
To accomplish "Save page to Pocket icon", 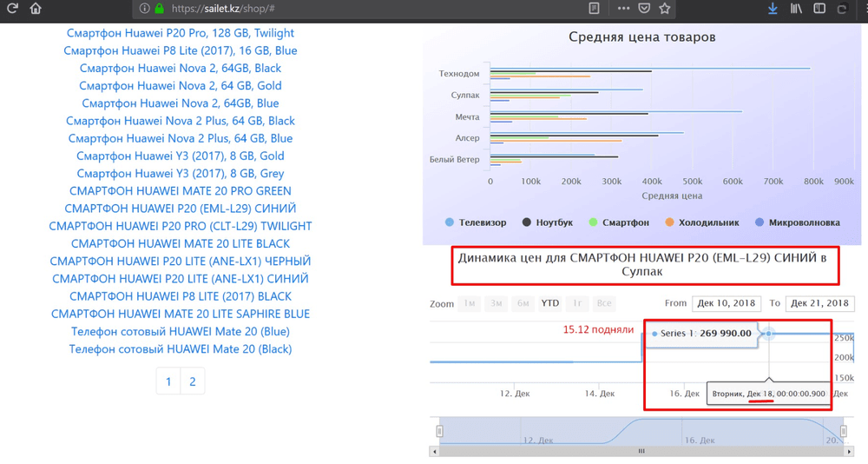I will coord(644,9).
